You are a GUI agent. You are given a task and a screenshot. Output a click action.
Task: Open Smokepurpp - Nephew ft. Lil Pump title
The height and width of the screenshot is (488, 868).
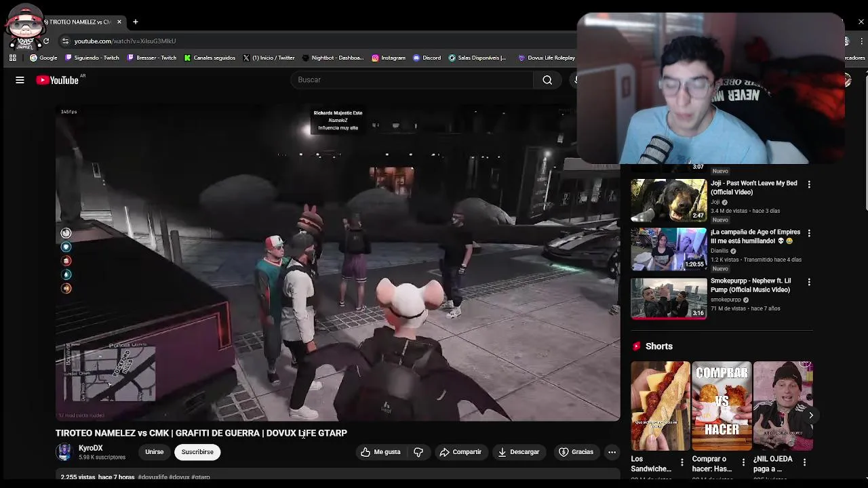point(751,285)
